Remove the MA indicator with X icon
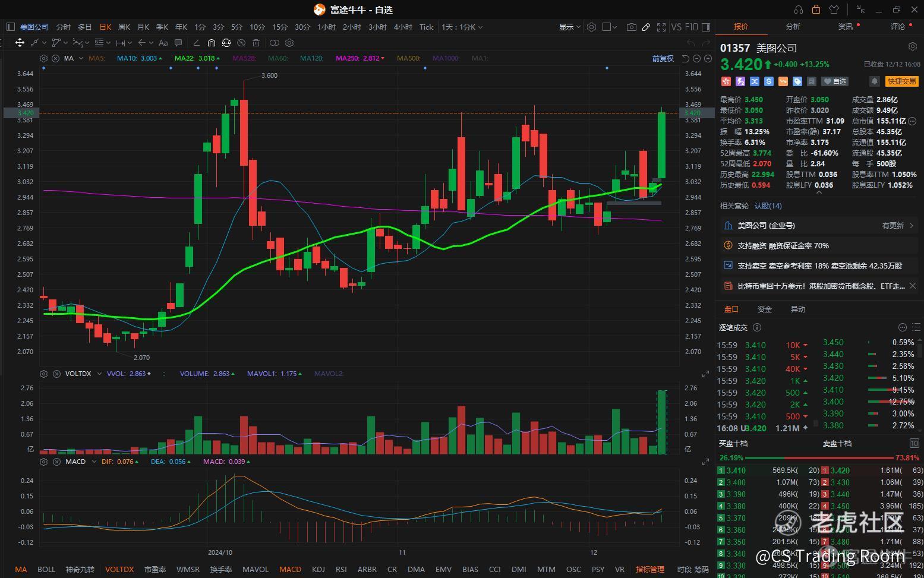Image resolution: width=924 pixels, height=578 pixels. point(55,58)
